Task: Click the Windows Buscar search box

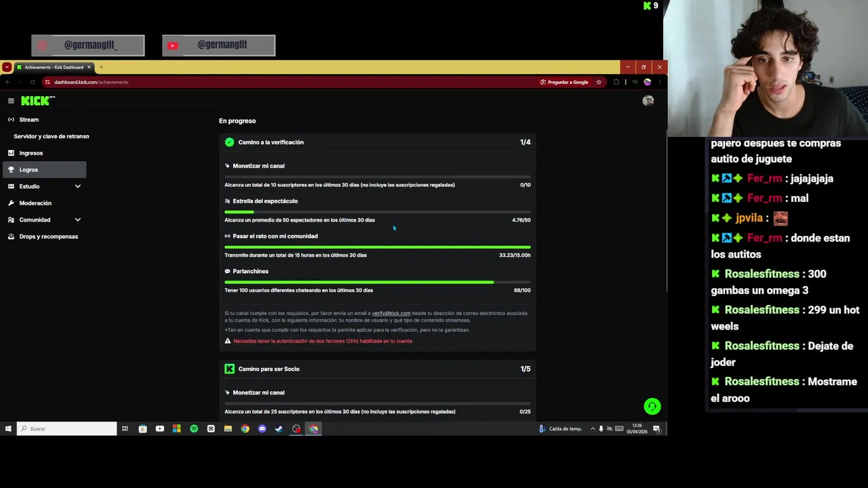Action: [66, 428]
